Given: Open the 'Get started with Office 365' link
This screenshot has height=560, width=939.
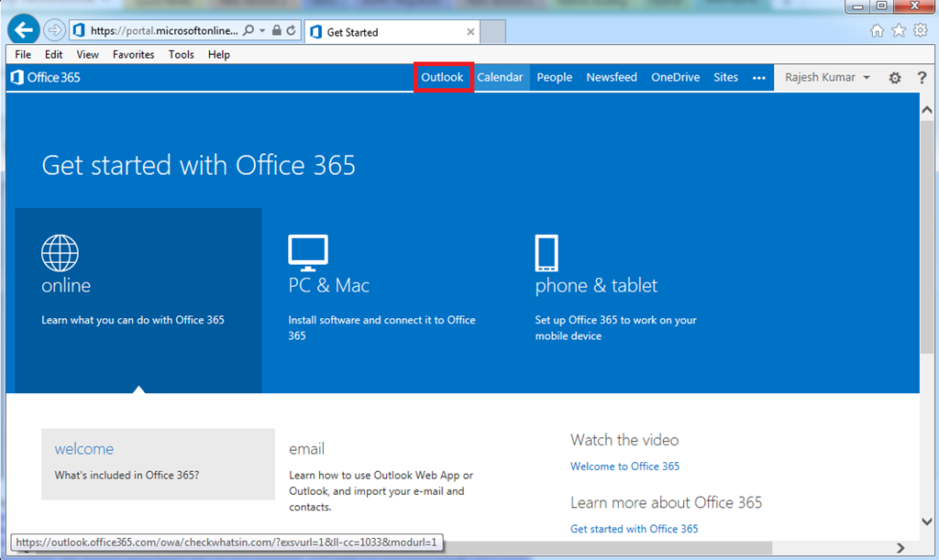Looking at the screenshot, I should [x=634, y=529].
